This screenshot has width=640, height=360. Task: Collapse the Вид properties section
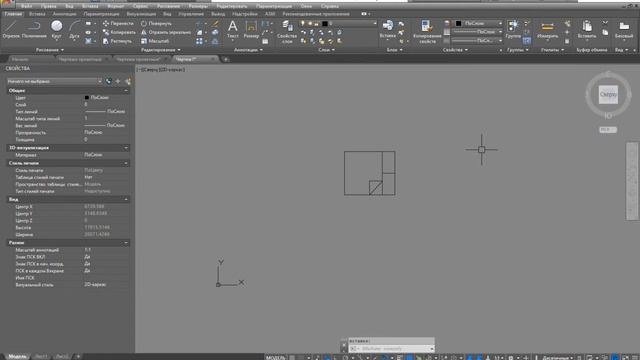point(126,200)
